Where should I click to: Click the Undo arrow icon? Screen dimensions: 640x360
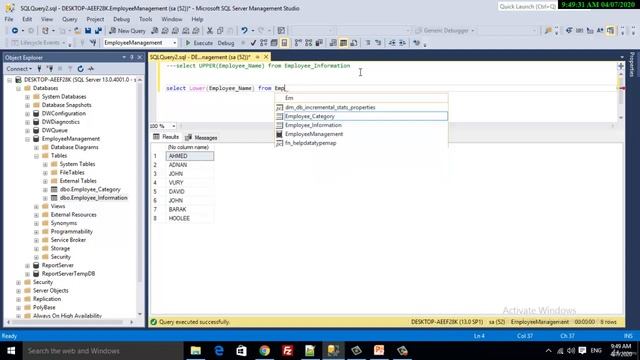(x=244, y=31)
